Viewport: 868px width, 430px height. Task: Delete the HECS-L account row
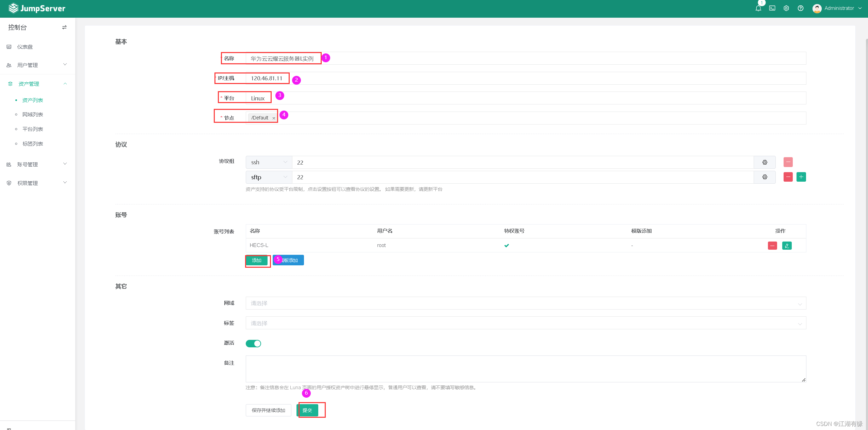point(772,246)
